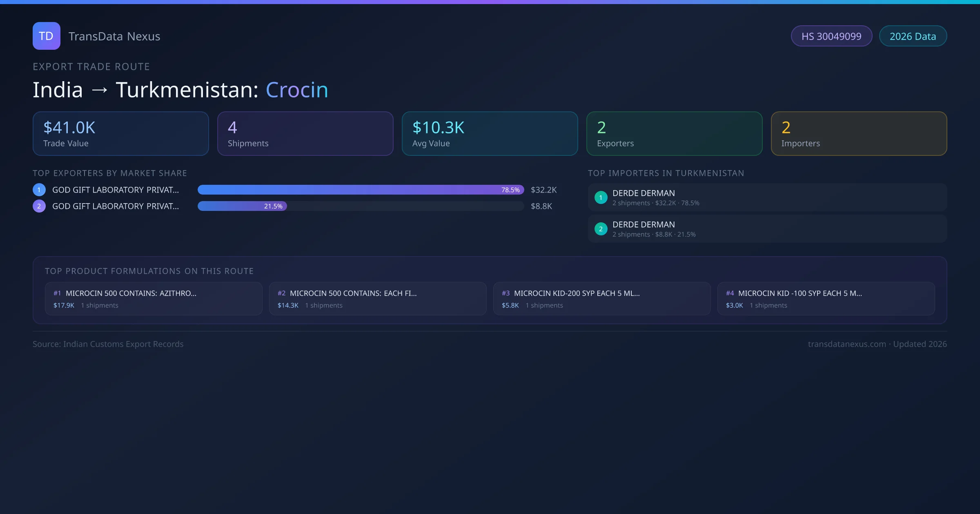
Task: Open the #4 MICROCIN KID -100 SYP card
Action: [826, 299]
